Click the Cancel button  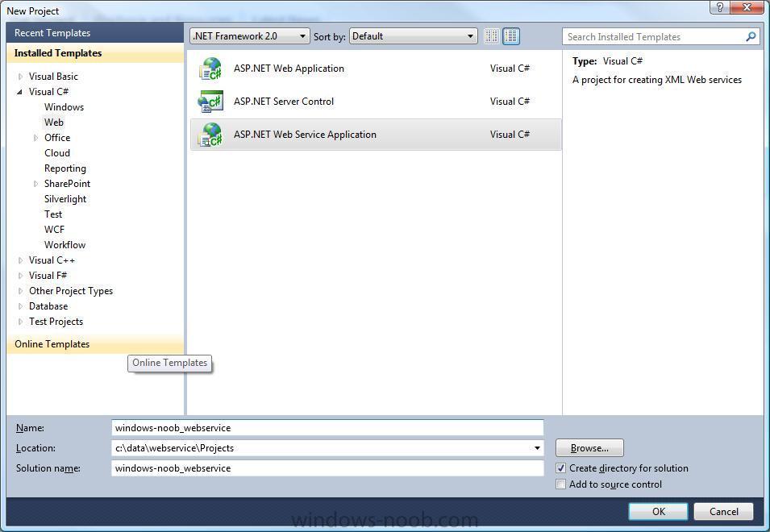[x=723, y=511]
